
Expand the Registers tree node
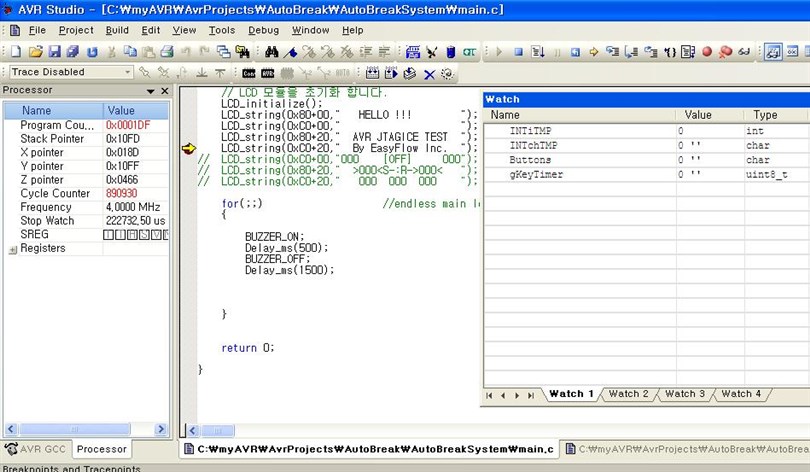[x=12, y=250]
